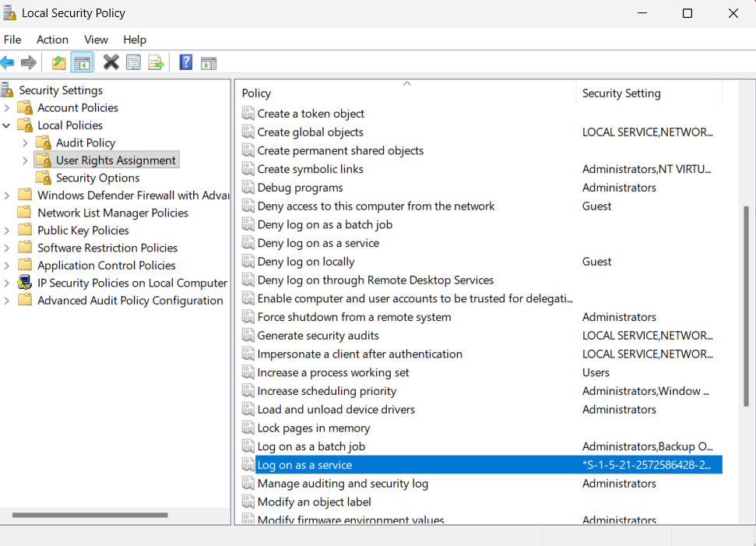Open the Action menu
The width and height of the screenshot is (756, 546).
[52, 40]
